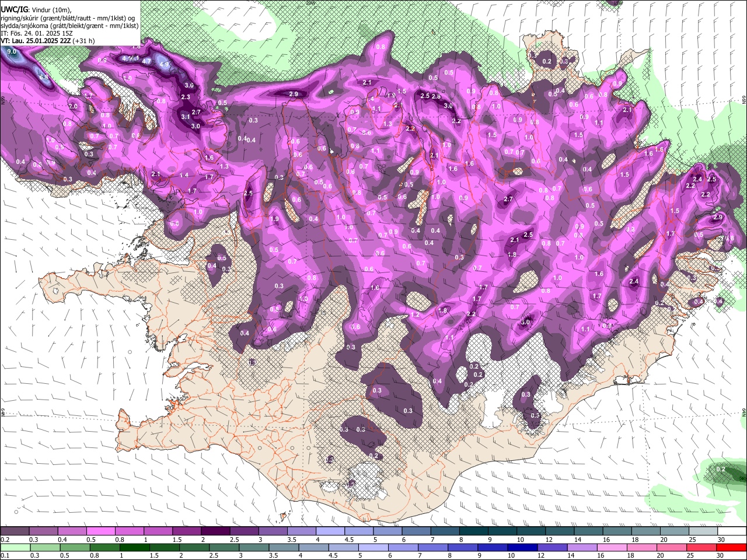Click the 0.2 value in the green offshore patch
Image resolution: width=747 pixels, height=560 pixels.
click(x=721, y=470)
